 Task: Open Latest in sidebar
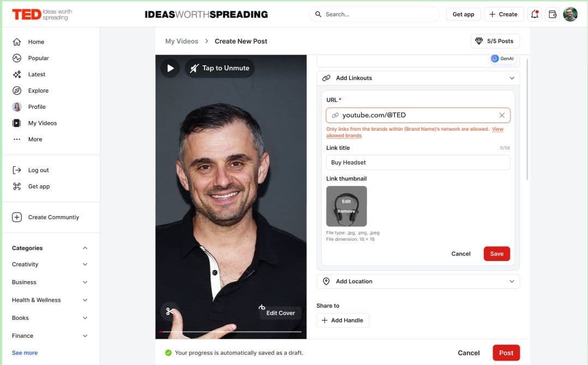coord(37,74)
